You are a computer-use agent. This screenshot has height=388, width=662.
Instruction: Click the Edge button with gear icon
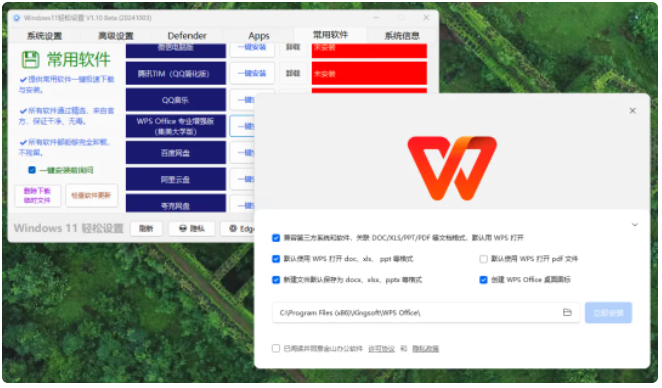click(239, 229)
